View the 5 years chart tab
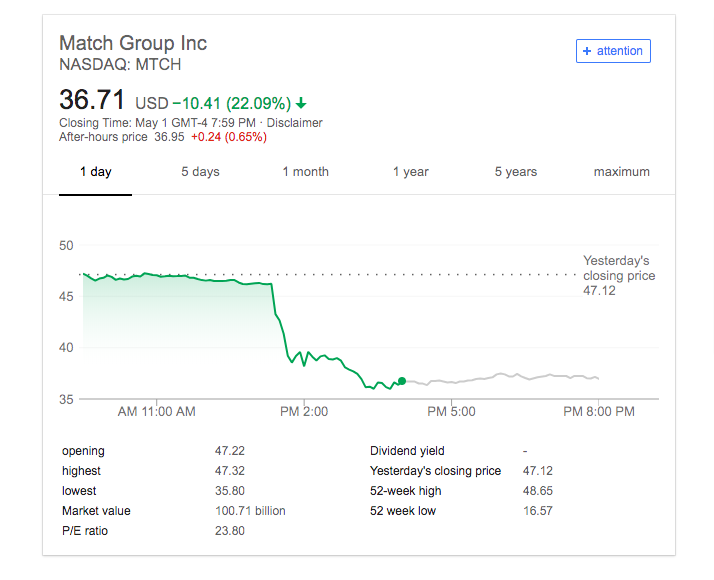 [516, 172]
